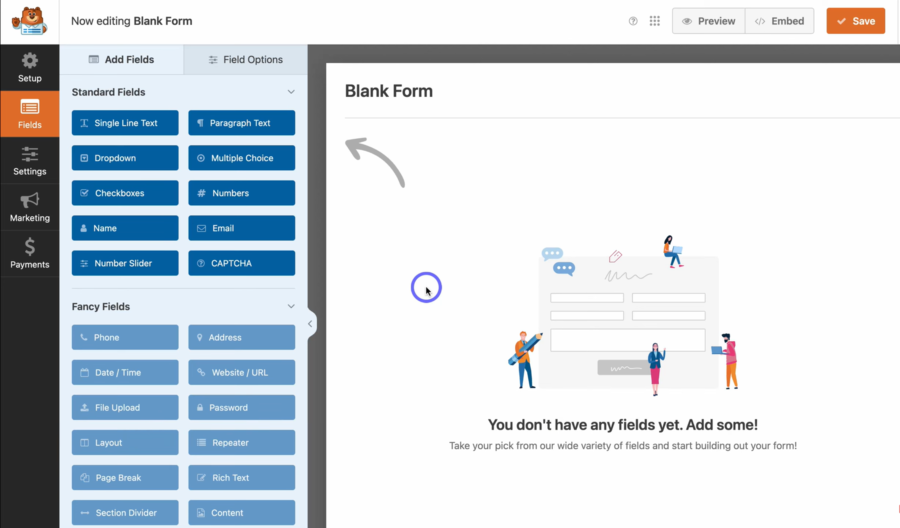Open the Settings sidebar section
Image resolution: width=900 pixels, height=528 pixels.
[29, 161]
